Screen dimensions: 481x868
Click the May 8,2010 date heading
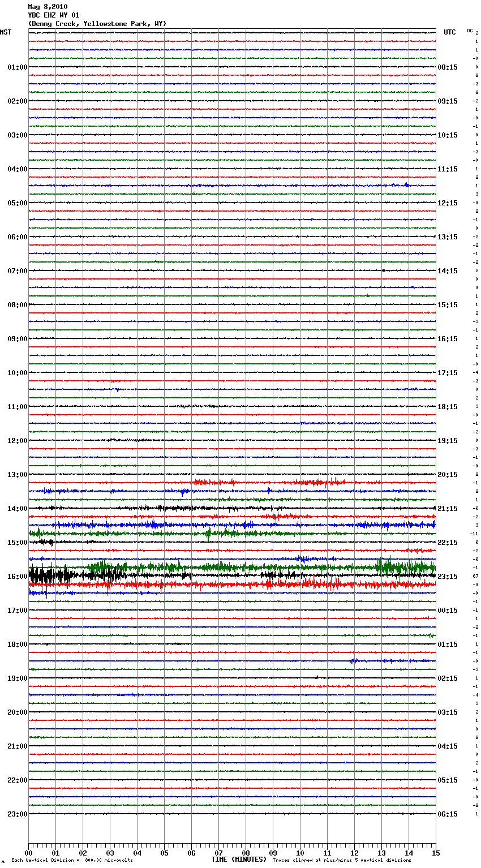pos(48,7)
